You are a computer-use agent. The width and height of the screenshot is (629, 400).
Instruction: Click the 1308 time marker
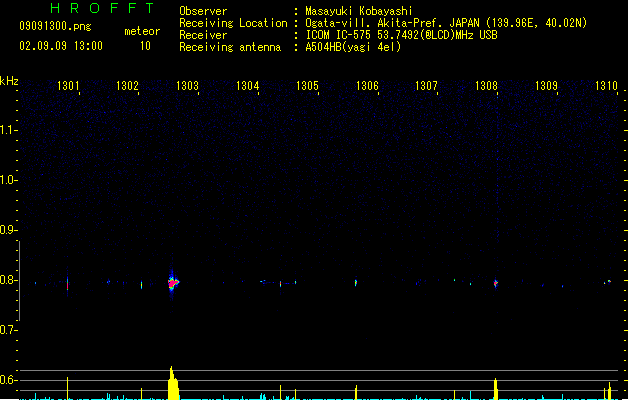486,86
